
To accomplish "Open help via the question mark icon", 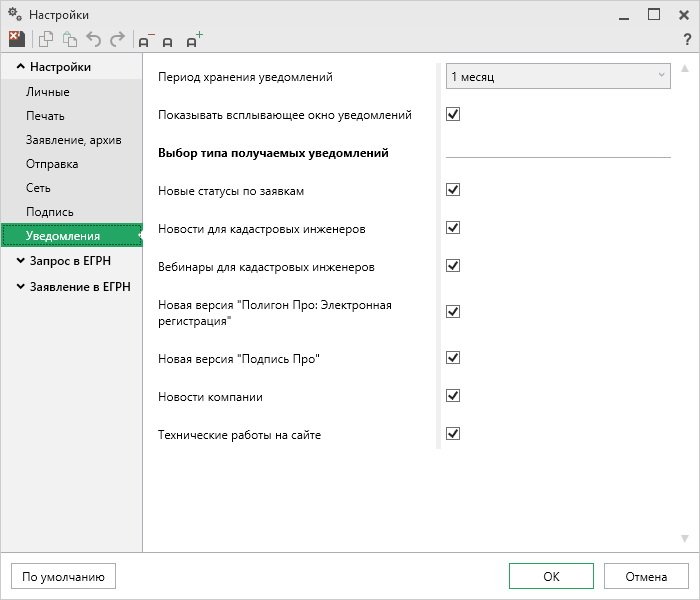I will 687,39.
